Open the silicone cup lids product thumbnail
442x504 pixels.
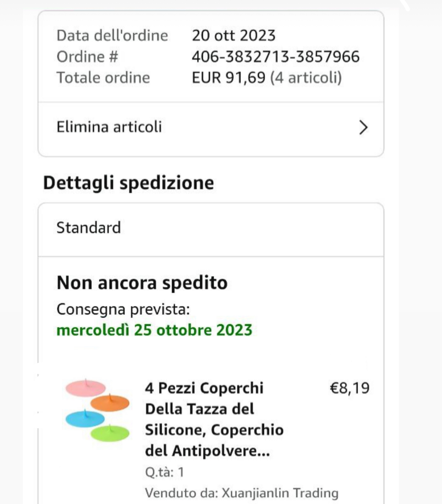97,410
